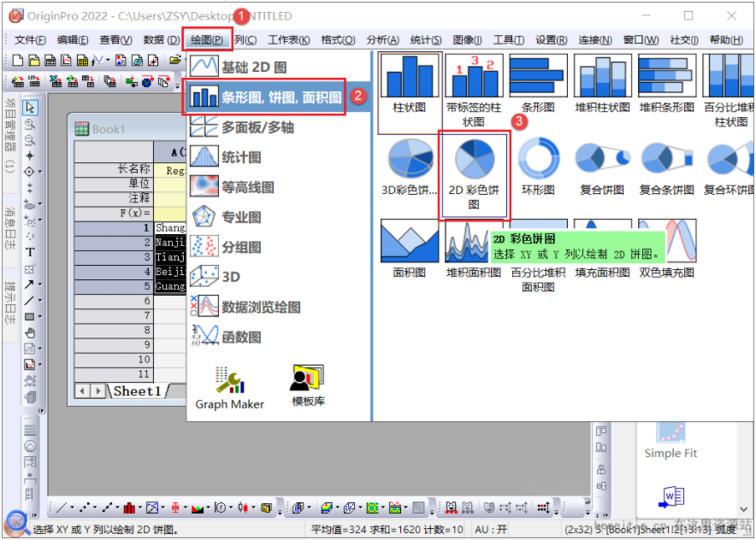
Task: Click the New Workbook toolbar icon
Action: 50,60
